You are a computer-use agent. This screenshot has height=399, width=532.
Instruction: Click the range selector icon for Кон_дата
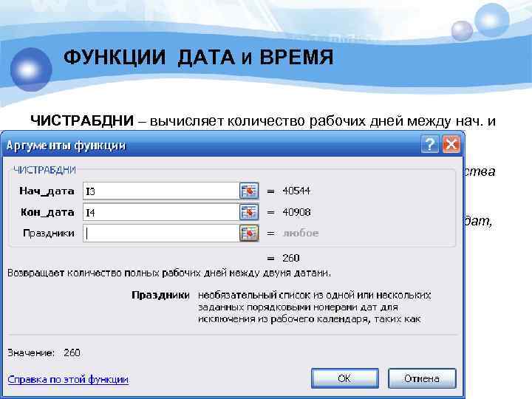249,212
